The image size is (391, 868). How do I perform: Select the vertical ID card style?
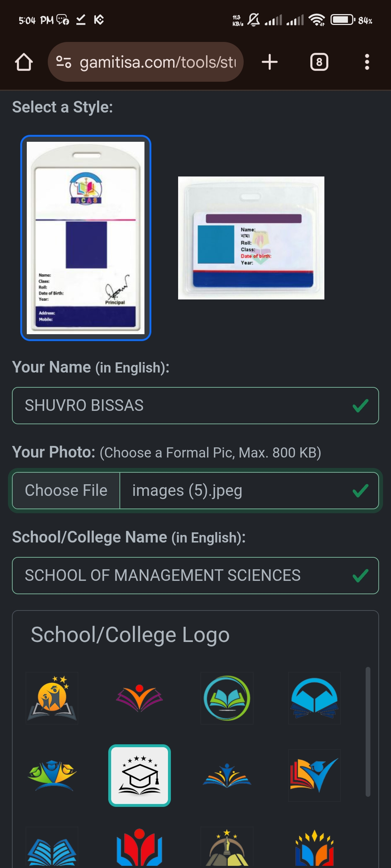pyautogui.click(x=86, y=238)
